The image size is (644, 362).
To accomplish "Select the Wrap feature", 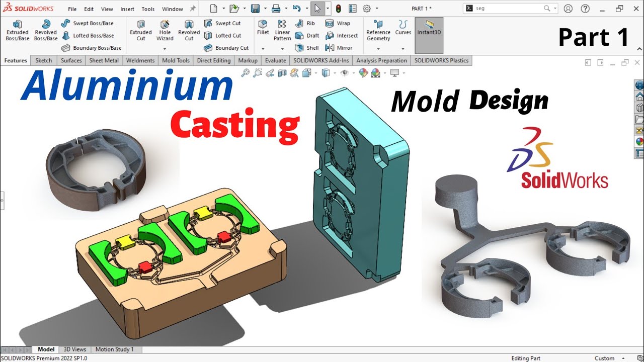I will click(338, 23).
